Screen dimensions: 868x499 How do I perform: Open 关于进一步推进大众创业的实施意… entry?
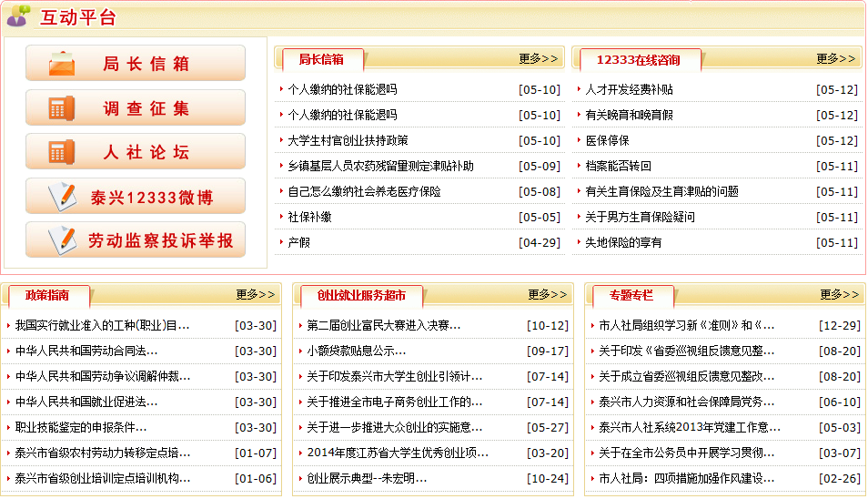click(394, 428)
